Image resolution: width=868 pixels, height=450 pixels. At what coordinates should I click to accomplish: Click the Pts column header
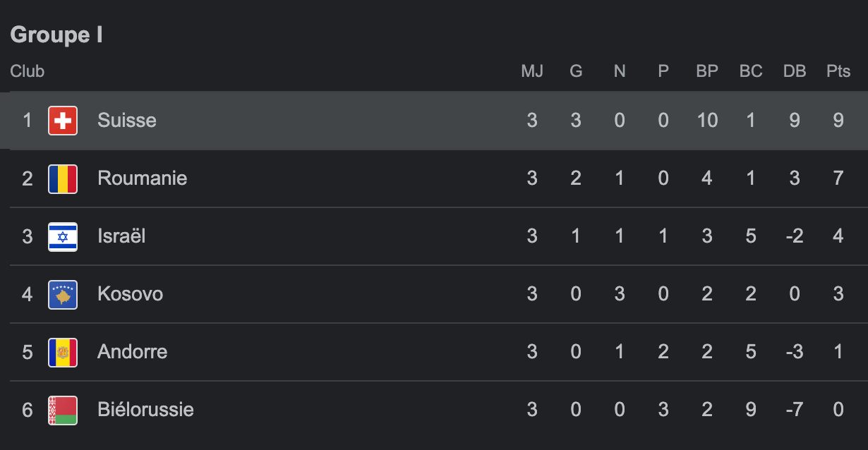[x=838, y=71]
